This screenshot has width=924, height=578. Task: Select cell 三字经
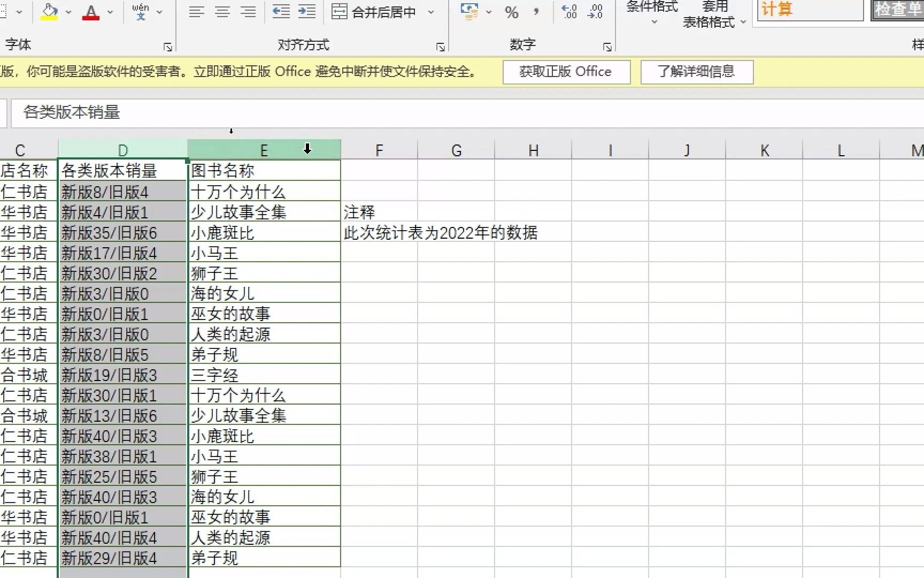click(x=264, y=375)
